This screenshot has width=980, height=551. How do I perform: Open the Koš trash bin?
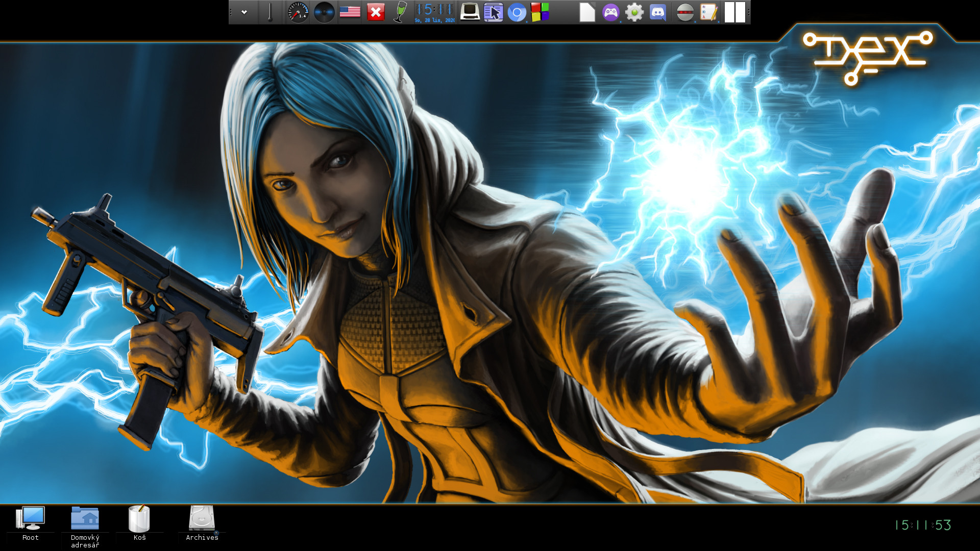(139, 523)
